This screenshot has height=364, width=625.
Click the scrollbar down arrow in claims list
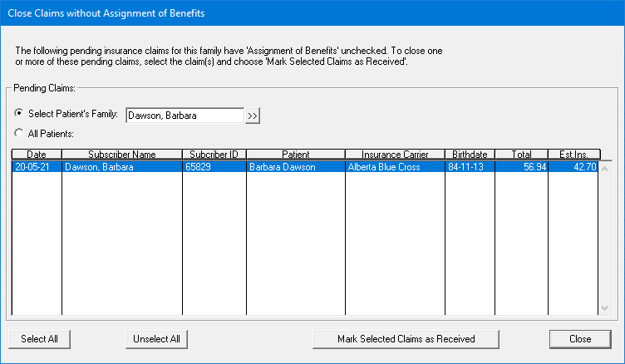(x=604, y=308)
